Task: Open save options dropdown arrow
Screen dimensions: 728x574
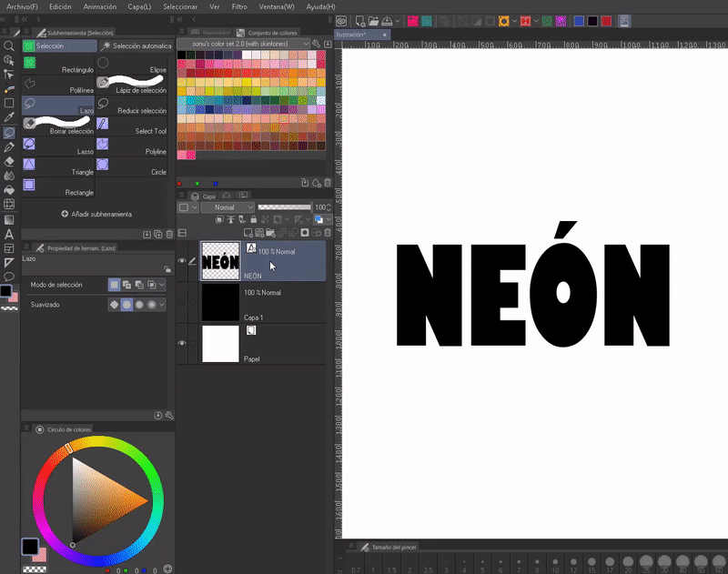Action: [398, 21]
